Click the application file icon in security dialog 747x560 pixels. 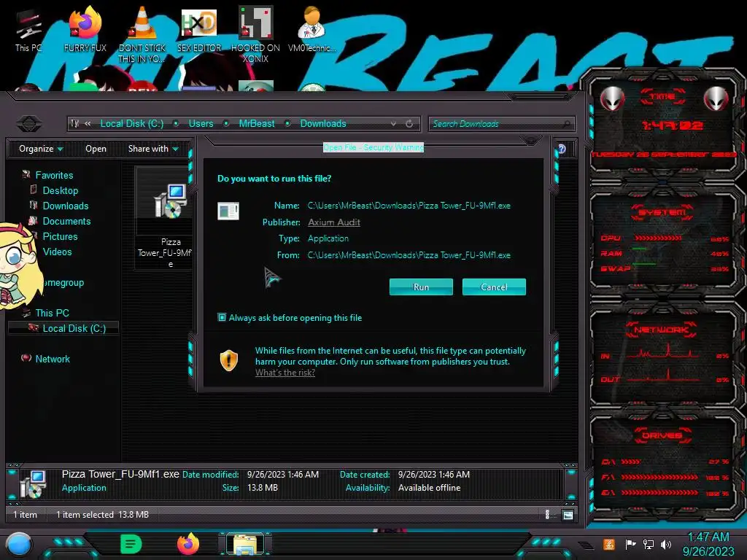point(228,211)
